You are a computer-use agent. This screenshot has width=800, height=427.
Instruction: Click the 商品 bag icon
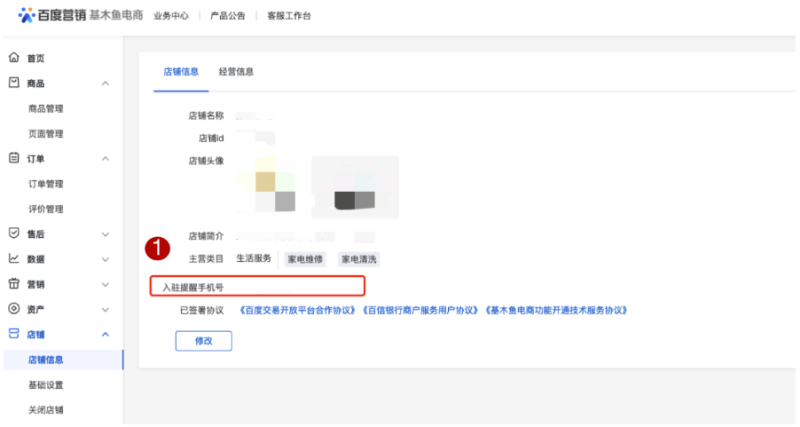tap(14, 82)
